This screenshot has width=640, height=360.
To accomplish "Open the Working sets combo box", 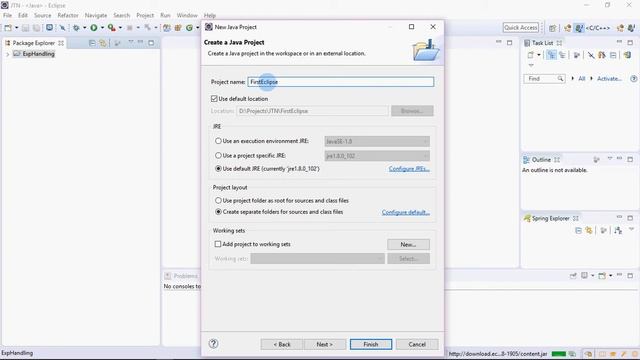I will (317, 259).
